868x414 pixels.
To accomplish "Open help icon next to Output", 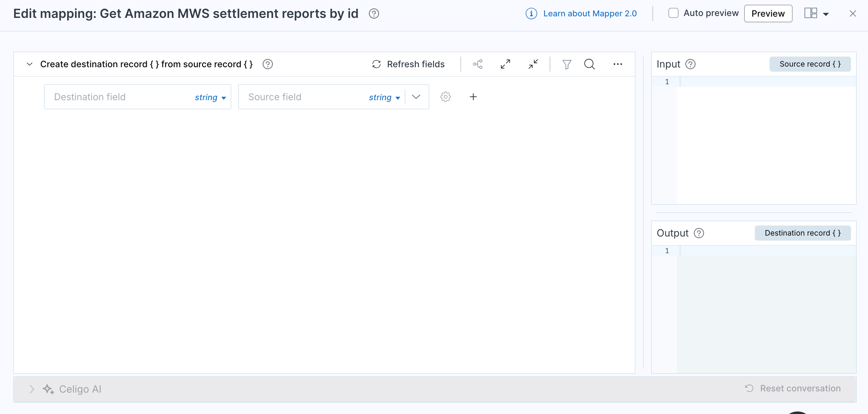I will (x=699, y=233).
